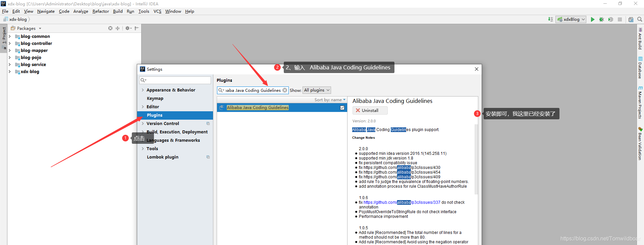
Task: Click blog-common module folder icon
Action: click(x=17, y=37)
